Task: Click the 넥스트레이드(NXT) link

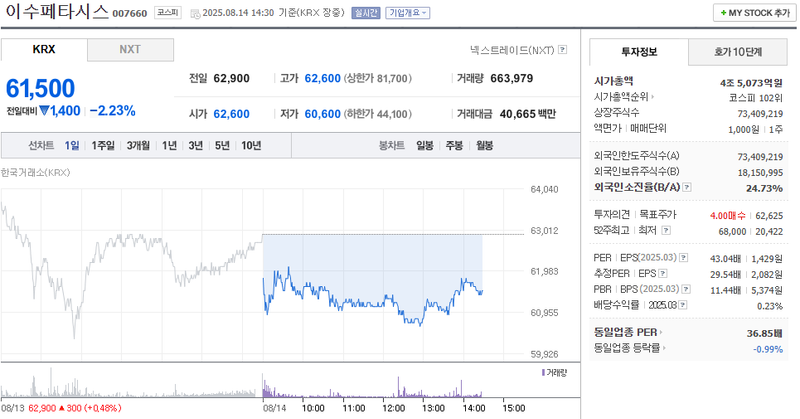Action: [x=512, y=50]
